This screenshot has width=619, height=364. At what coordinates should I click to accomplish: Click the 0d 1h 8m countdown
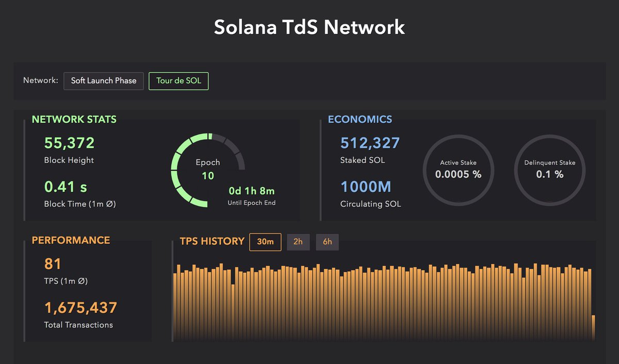252,191
